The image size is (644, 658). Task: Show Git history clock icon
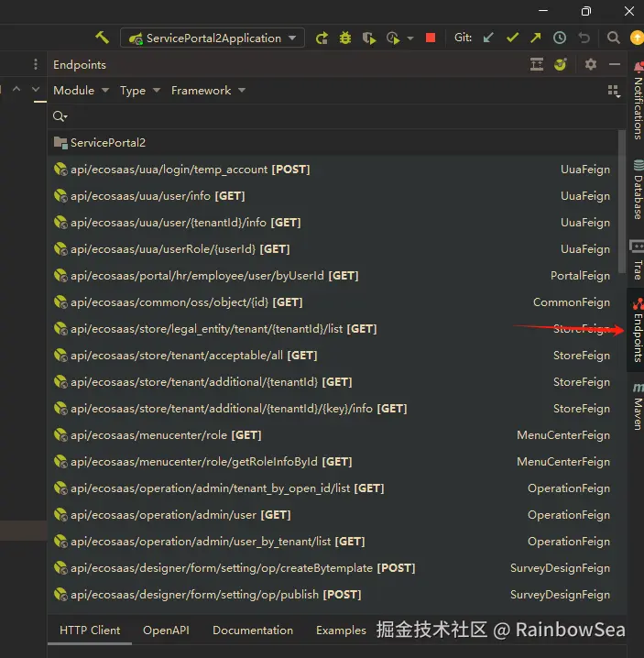[x=559, y=38]
